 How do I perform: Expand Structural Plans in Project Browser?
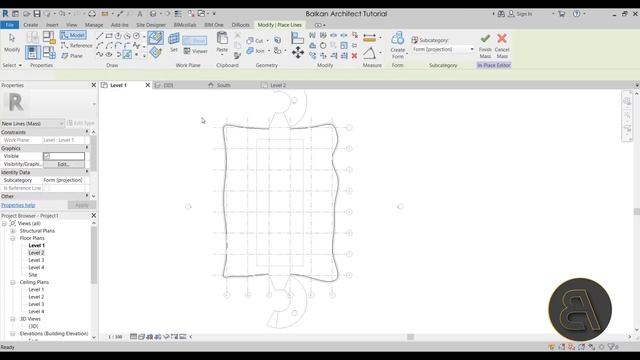(x=13, y=231)
